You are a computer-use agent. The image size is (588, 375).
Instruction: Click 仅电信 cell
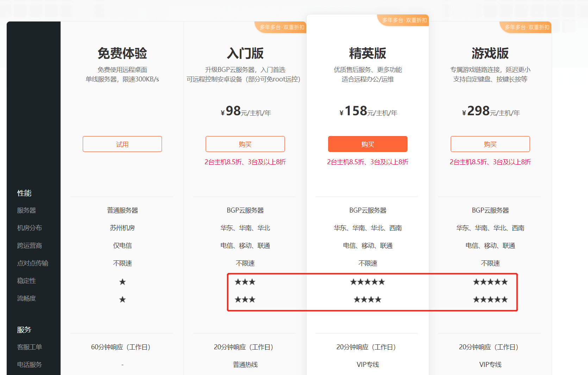pyautogui.click(x=122, y=246)
